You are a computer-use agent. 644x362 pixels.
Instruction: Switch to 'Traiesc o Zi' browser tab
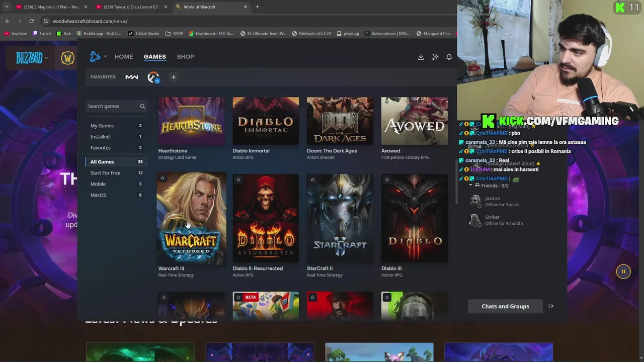point(131,7)
